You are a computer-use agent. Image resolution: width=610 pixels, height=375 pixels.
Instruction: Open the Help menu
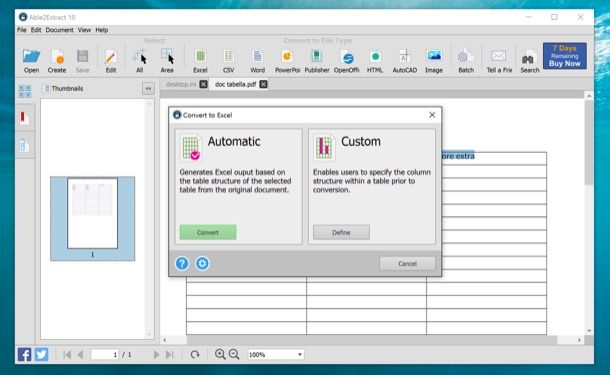pyautogui.click(x=102, y=30)
